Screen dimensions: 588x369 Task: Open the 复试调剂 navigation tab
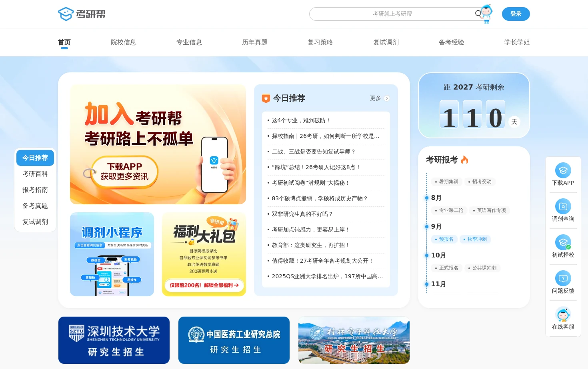[x=386, y=42]
